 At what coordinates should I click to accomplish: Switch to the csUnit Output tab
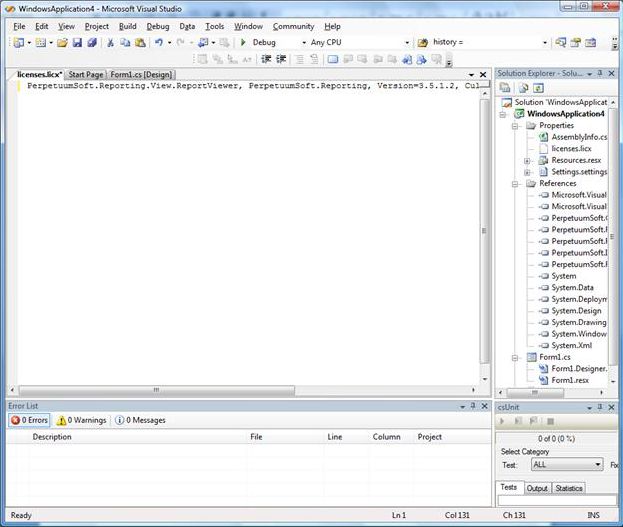point(537,488)
